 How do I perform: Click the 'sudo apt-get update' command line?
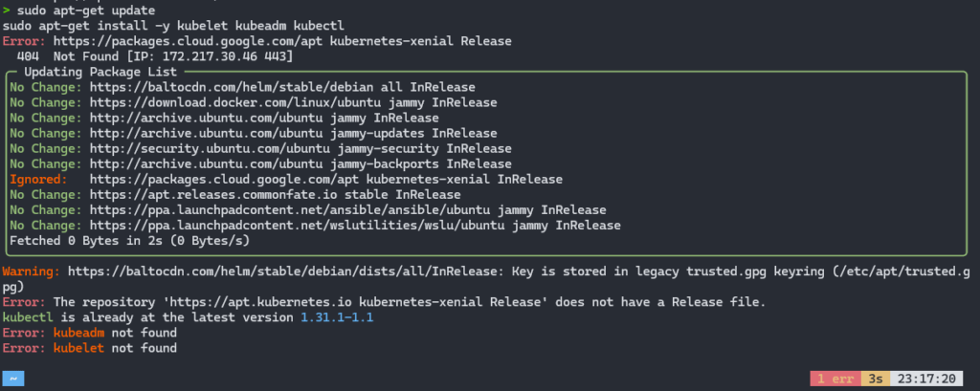[86, 11]
